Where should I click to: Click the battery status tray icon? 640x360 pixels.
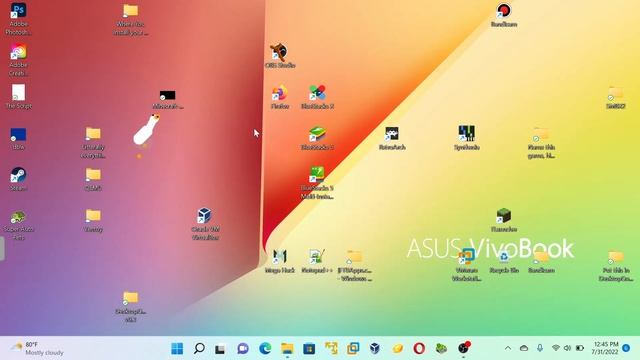click(x=580, y=348)
